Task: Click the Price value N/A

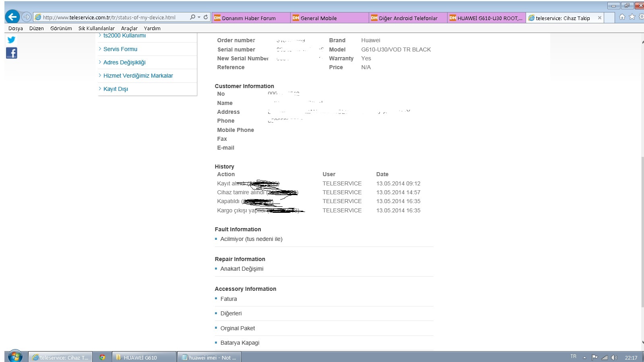Action: (366, 67)
